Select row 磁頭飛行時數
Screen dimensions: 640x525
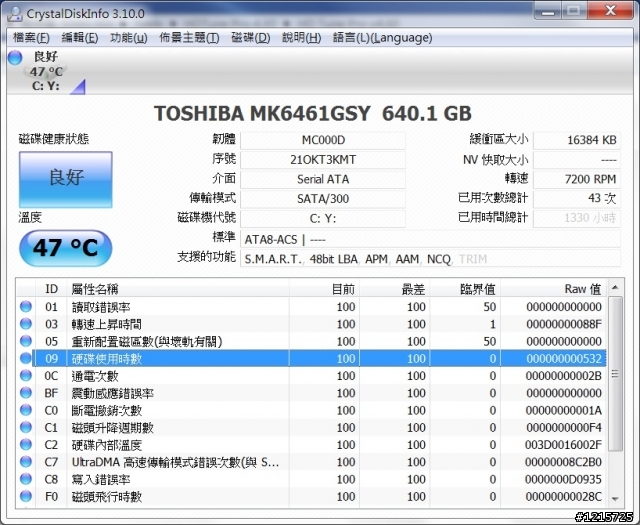pos(311,496)
